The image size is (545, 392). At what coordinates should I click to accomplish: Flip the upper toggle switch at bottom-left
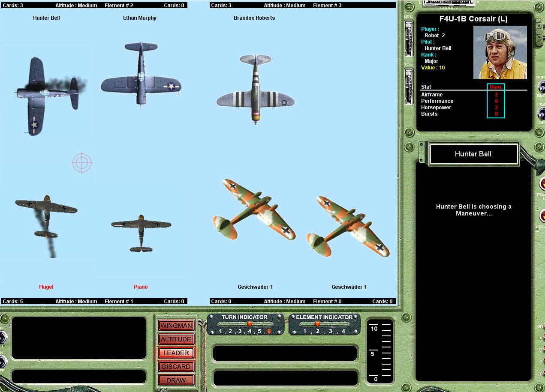3,338
